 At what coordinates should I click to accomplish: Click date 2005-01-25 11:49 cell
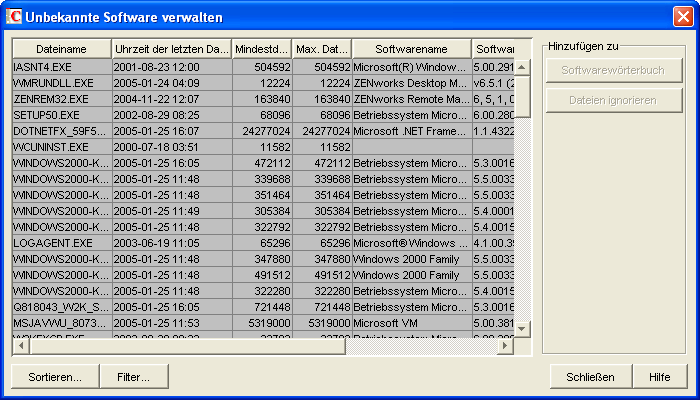[172, 211]
